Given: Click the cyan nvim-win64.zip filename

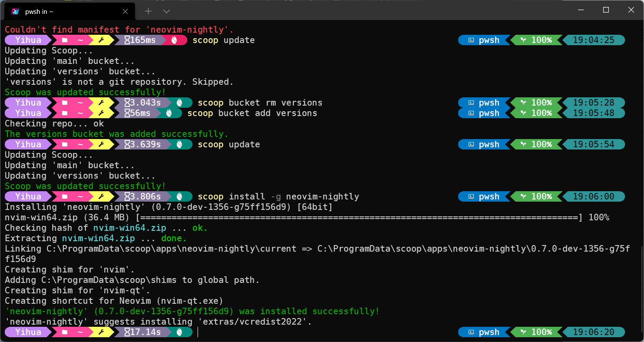Looking at the screenshot, I should (x=129, y=228).
